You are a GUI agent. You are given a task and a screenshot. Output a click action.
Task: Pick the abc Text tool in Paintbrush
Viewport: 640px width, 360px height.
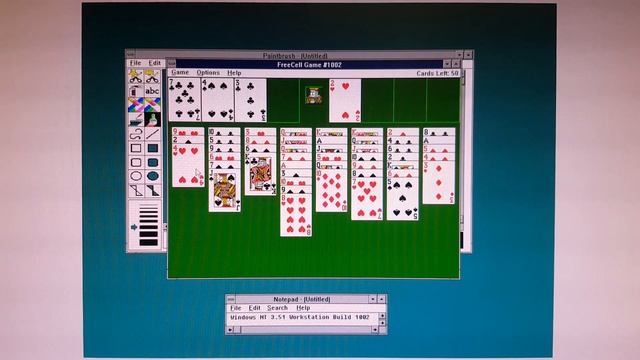coord(152,91)
